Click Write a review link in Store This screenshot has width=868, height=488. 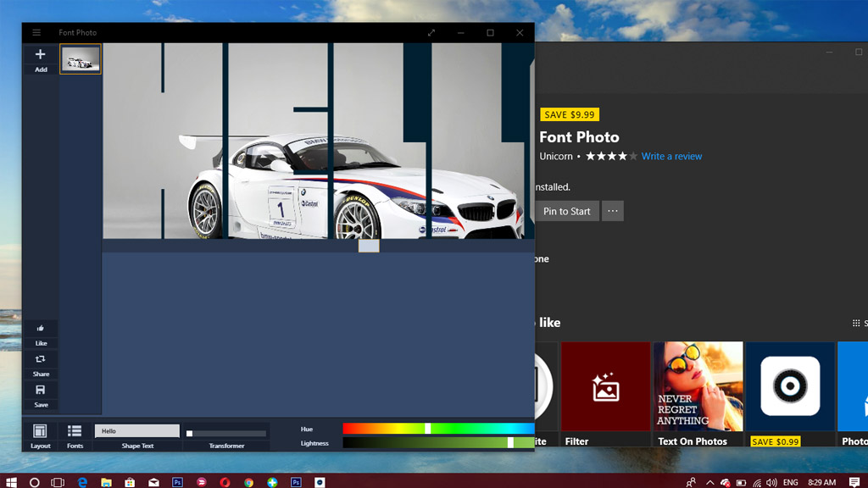point(671,157)
